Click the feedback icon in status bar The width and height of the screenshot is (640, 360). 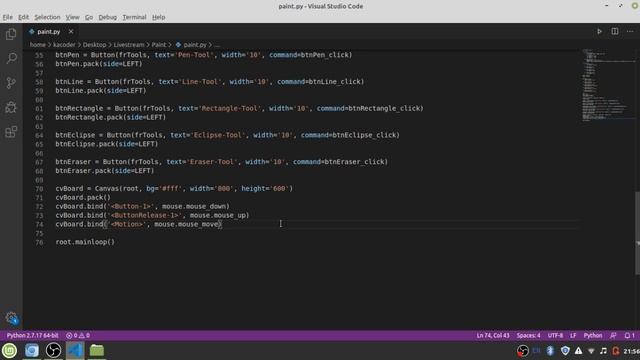pyautogui.click(x=613, y=336)
